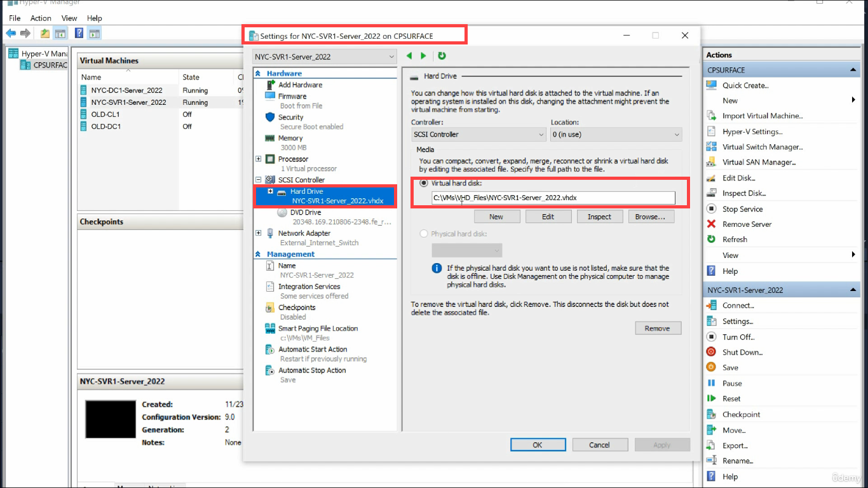Select the Virtual hard disk radio button
The width and height of the screenshot is (868, 488).
coord(424,183)
